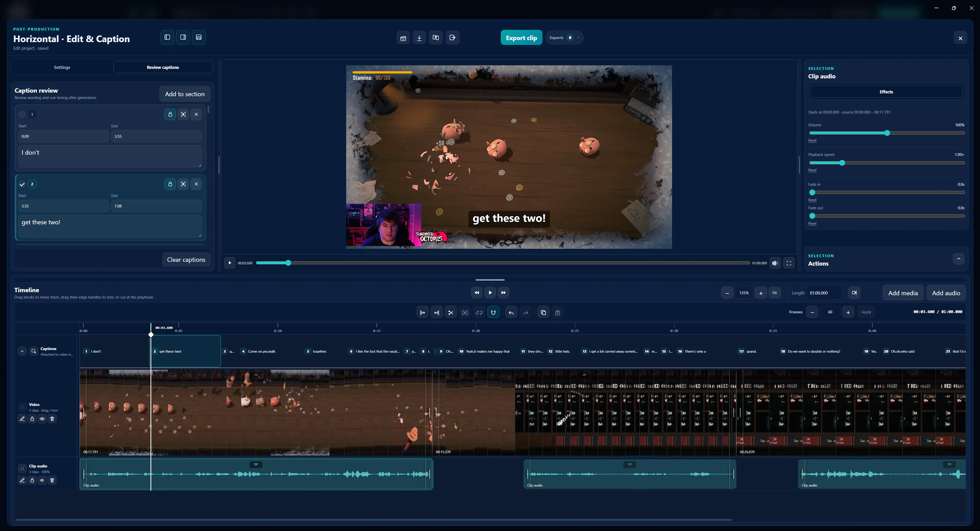Image resolution: width=980 pixels, height=531 pixels.
Task: Paste the clipboard block in timeline
Action: click(x=558, y=313)
